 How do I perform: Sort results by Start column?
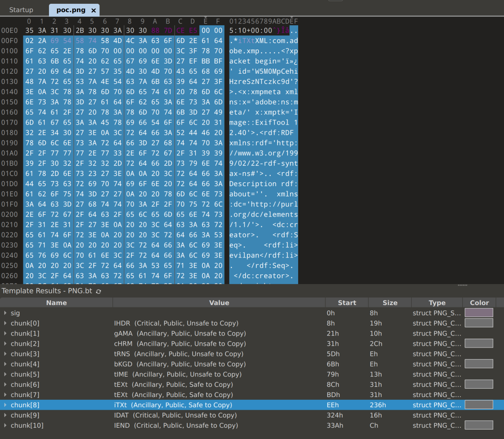coord(347,303)
